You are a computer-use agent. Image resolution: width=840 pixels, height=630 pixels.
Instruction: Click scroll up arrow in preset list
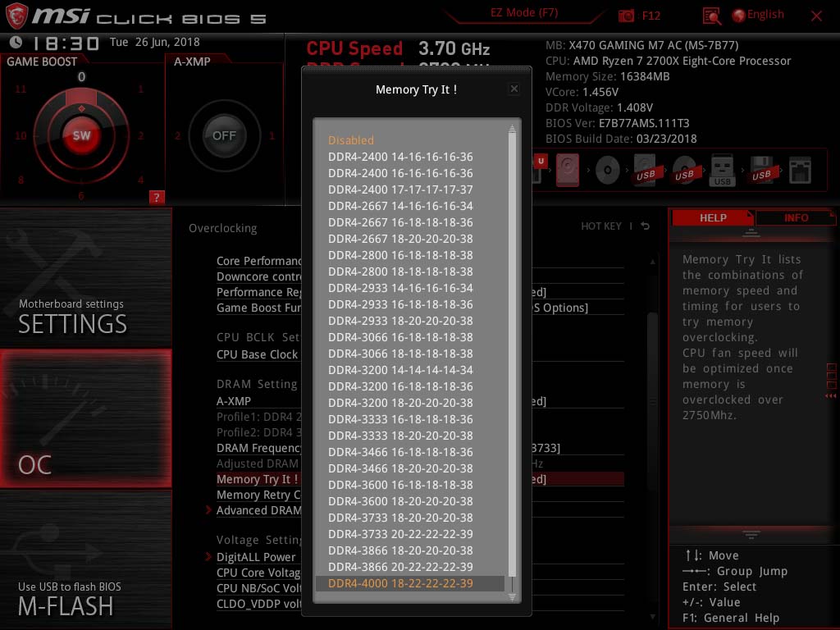click(x=512, y=128)
